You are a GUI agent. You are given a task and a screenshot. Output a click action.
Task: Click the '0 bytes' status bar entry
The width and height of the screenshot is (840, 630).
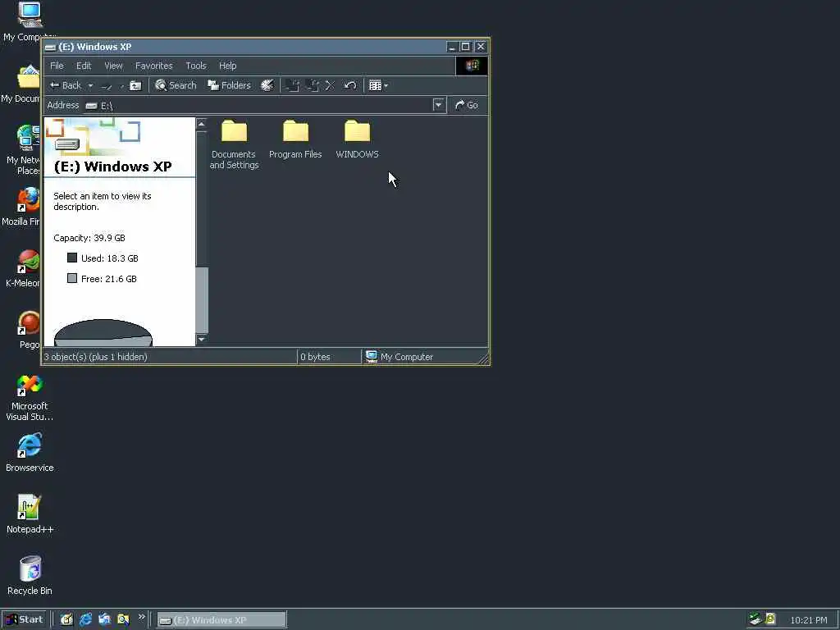point(315,357)
